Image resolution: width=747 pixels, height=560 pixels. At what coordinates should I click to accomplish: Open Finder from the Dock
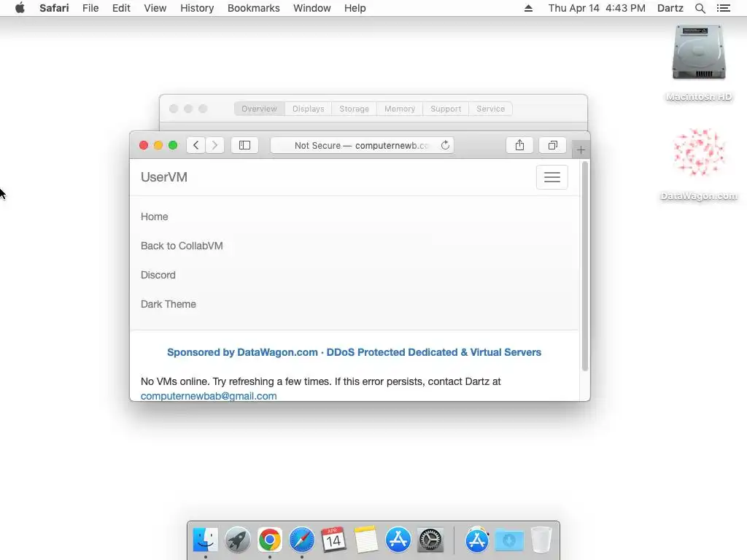click(205, 540)
